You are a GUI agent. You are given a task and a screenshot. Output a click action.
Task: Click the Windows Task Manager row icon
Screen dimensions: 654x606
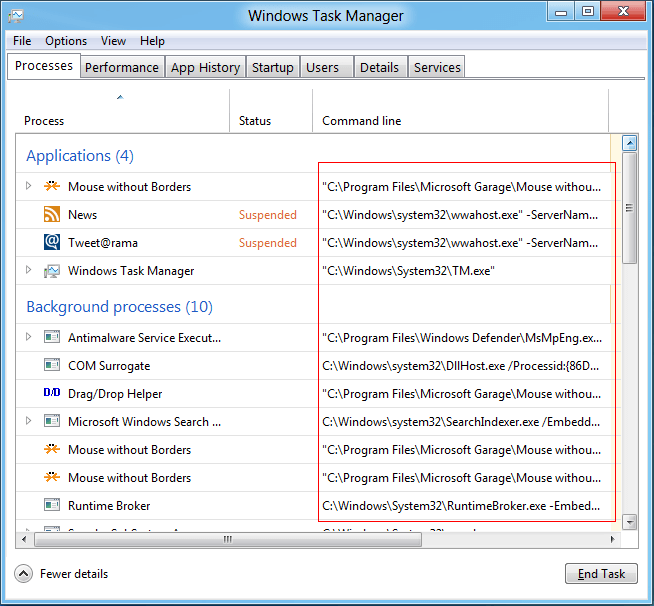coord(52,271)
